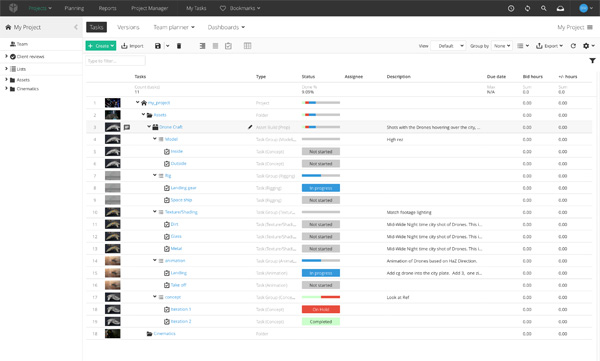Collapse the Drone Craft row
Viewport: 600px width, 361px height.
(x=149, y=127)
